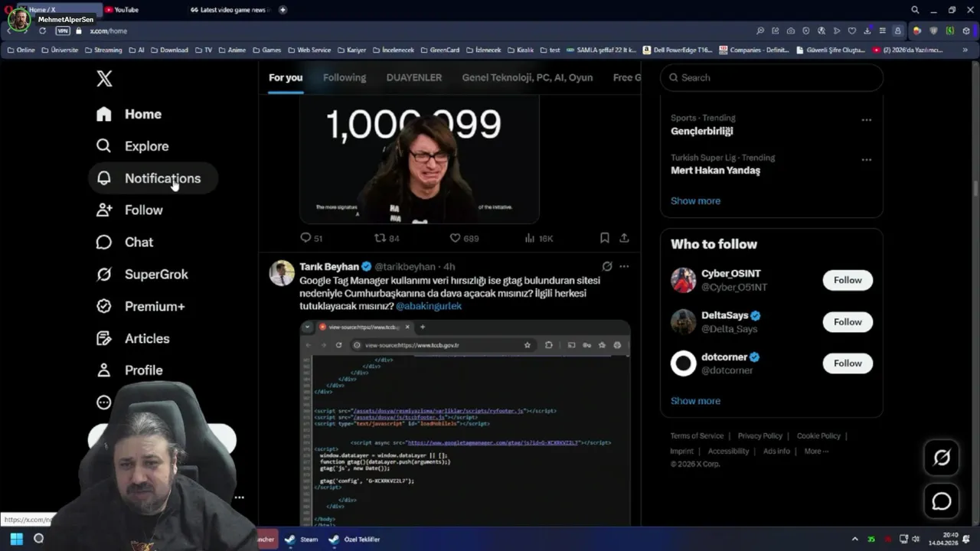Expand hidden bookmarks with double chevron

[966, 50]
